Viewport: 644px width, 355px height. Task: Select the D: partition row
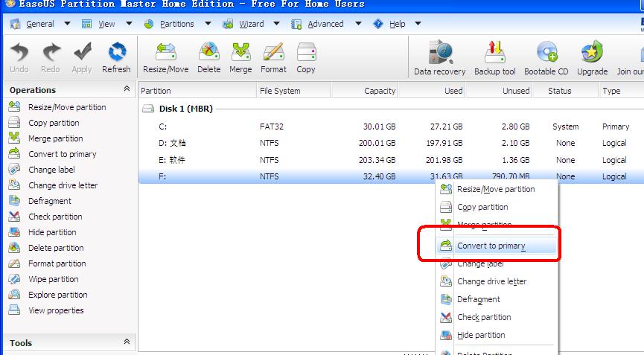(392, 143)
